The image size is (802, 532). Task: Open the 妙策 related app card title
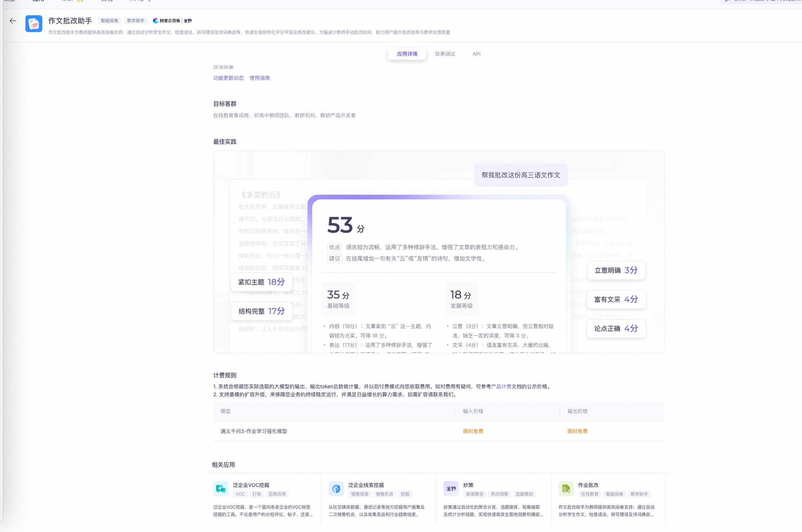click(468, 485)
